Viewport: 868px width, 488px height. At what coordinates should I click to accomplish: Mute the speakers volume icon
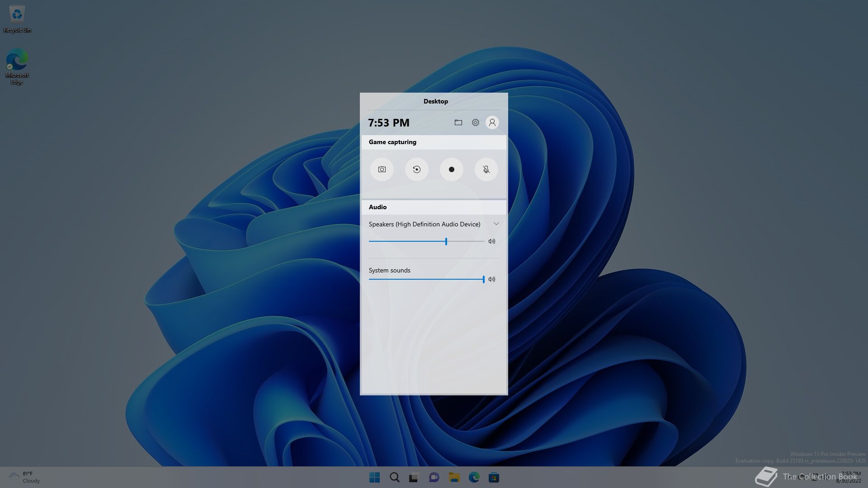pyautogui.click(x=492, y=241)
